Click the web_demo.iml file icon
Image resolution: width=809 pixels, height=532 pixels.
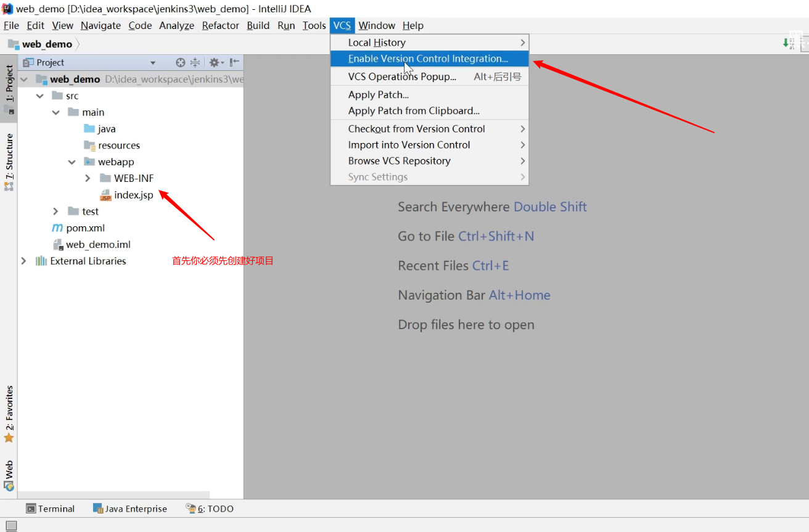click(57, 244)
